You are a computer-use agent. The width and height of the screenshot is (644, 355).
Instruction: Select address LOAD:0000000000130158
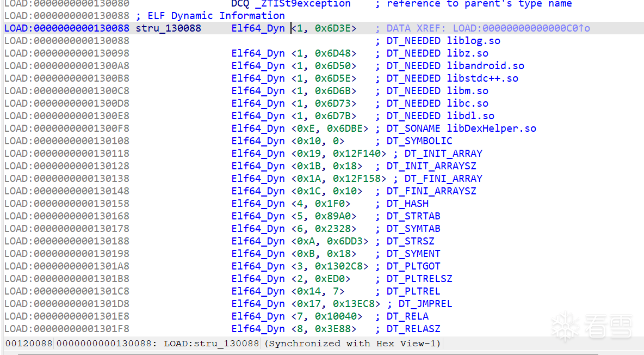tap(66, 204)
